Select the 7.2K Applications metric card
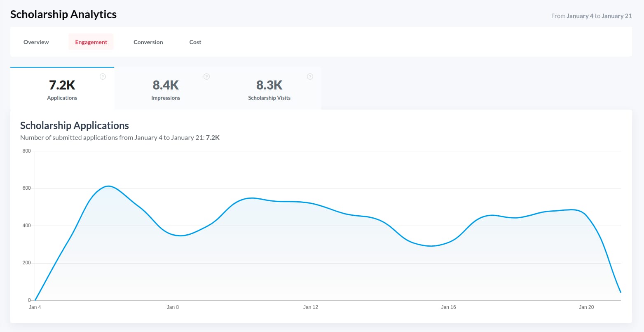 click(x=62, y=88)
